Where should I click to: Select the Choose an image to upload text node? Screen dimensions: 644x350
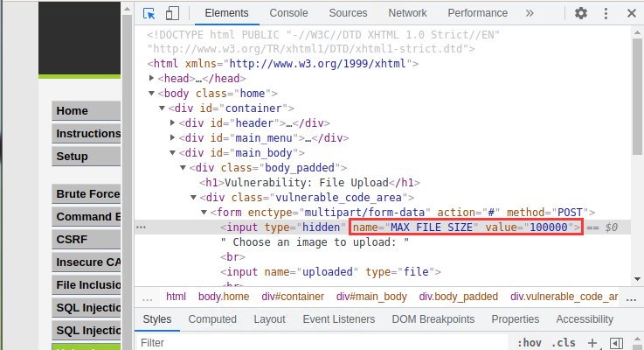[x=315, y=242]
